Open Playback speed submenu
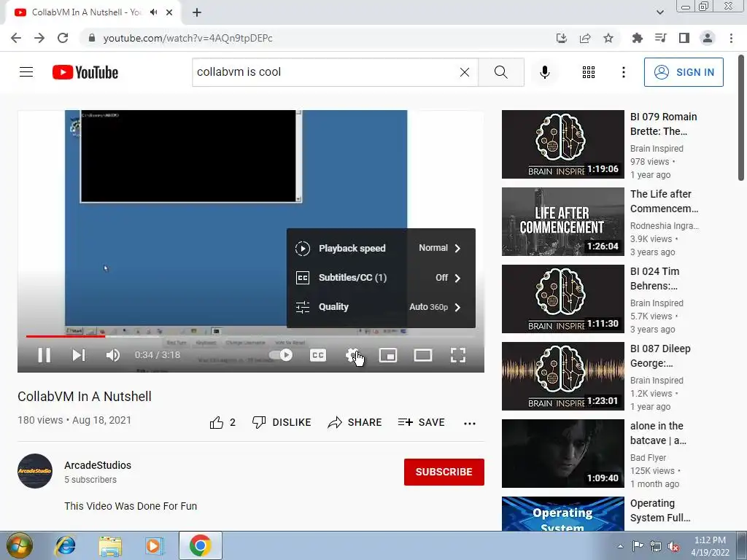 point(381,248)
